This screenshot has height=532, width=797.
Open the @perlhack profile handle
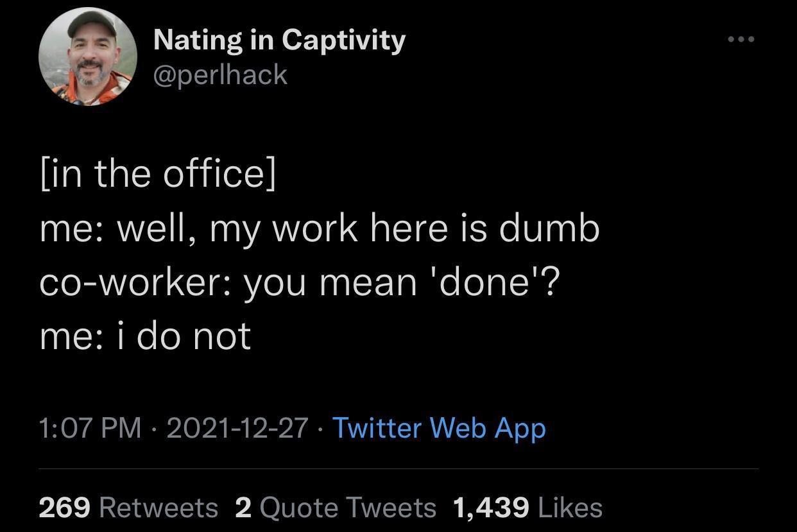click(220, 74)
